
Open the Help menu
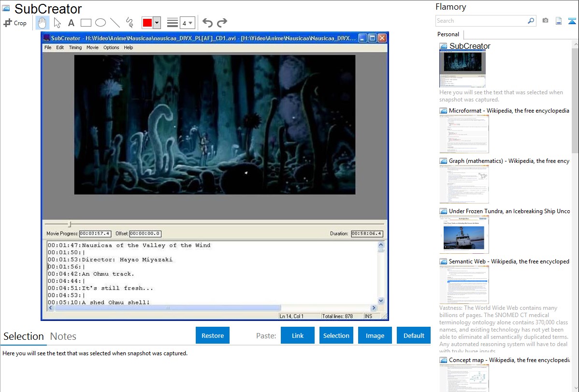(x=129, y=48)
